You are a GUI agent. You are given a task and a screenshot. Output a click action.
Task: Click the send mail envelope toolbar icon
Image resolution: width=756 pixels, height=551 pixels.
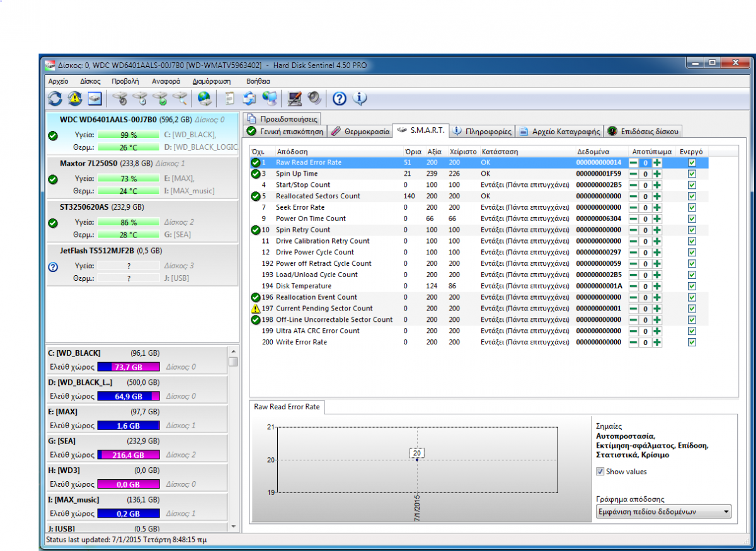[x=249, y=98]
